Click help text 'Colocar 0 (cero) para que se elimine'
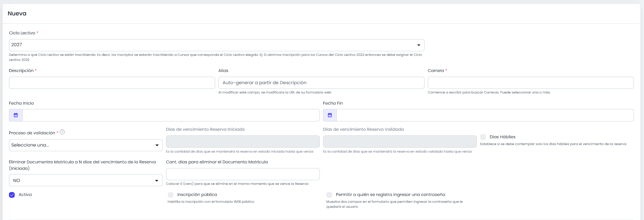Viewport: 644px width, 220px height. (237, 184)
